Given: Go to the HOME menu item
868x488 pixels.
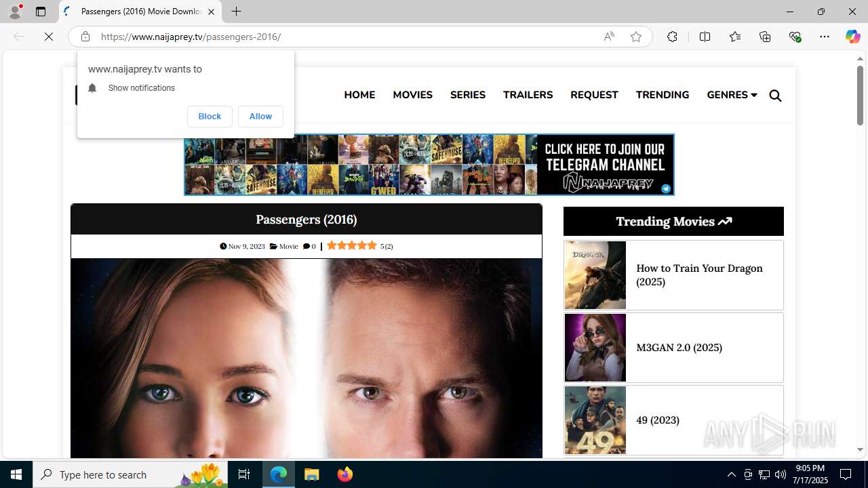Looking at the screenshot, I should [359, 95].
